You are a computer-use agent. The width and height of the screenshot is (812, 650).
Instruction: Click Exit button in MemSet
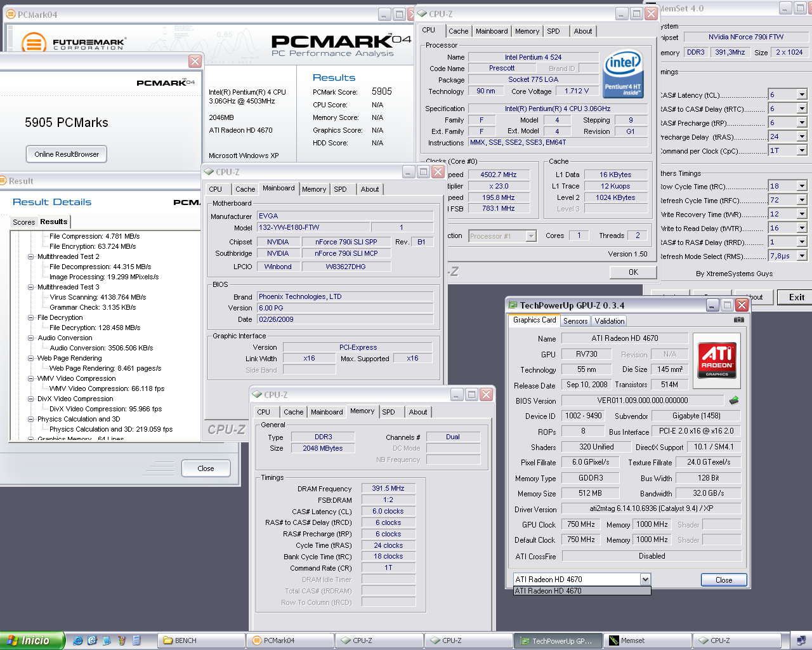(797, 297)
